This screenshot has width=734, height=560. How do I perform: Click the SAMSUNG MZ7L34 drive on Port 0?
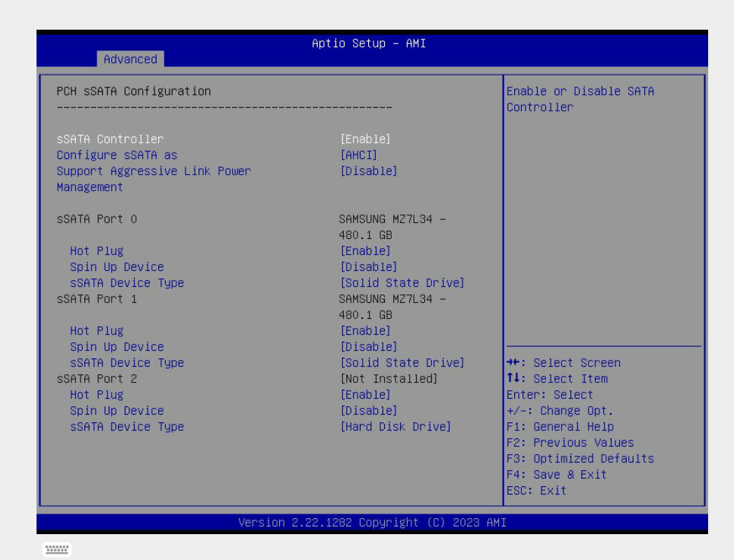[x=392, y=227]
